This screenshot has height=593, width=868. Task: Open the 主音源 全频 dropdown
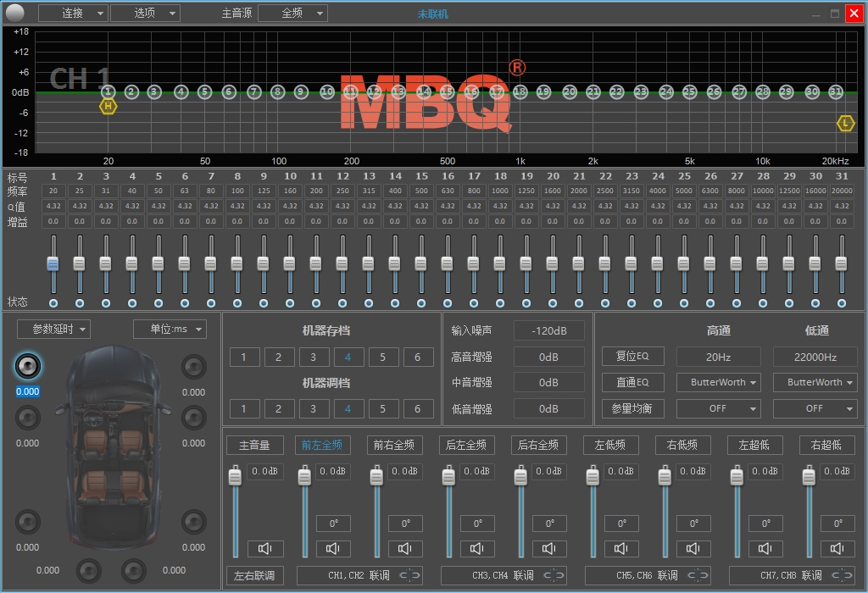click(x=292, y=14)
